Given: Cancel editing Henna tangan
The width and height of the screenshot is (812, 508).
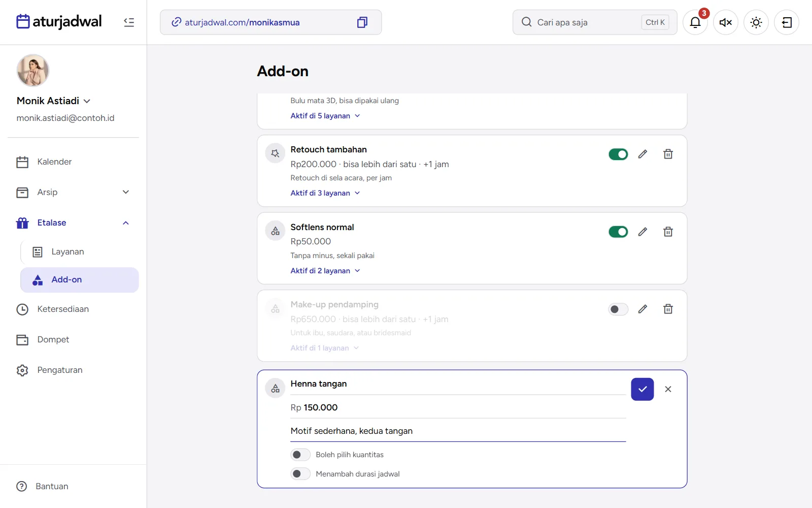Looking at the screenshot, I should pyautogui.click(x=668, y=389).
